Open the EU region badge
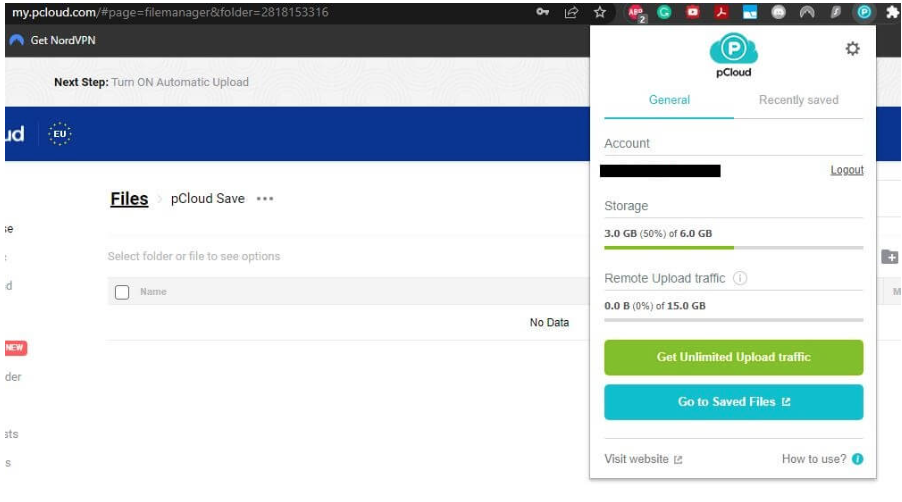Image resolution: width=902 pixels, height=502 pixels. pyautogui.click(x=60, y=134)
